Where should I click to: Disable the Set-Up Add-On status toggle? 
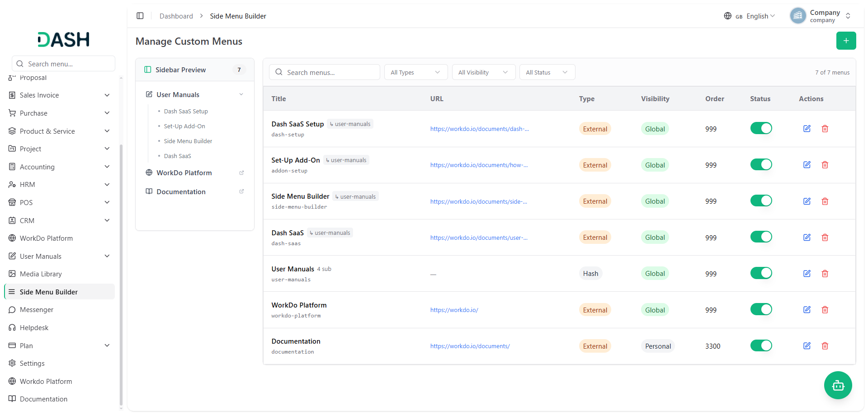pos(761,164)
